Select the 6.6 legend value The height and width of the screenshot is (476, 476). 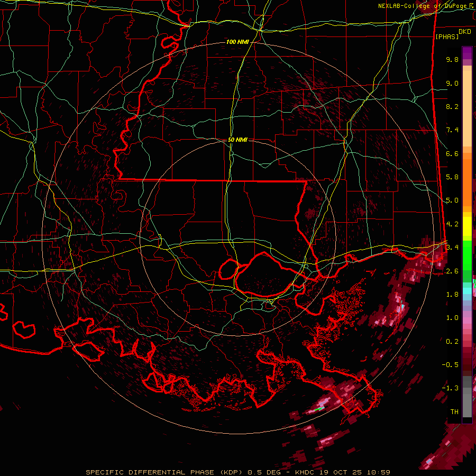[x=452, y=153]
